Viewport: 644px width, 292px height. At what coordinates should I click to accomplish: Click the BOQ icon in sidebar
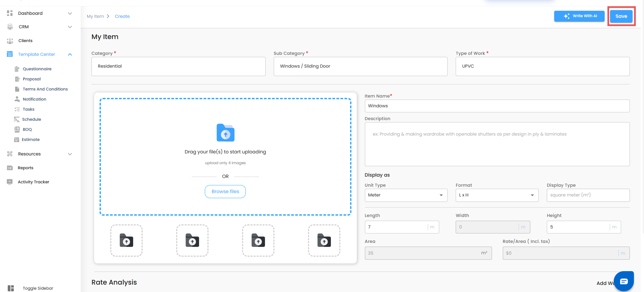click(17, 130)
